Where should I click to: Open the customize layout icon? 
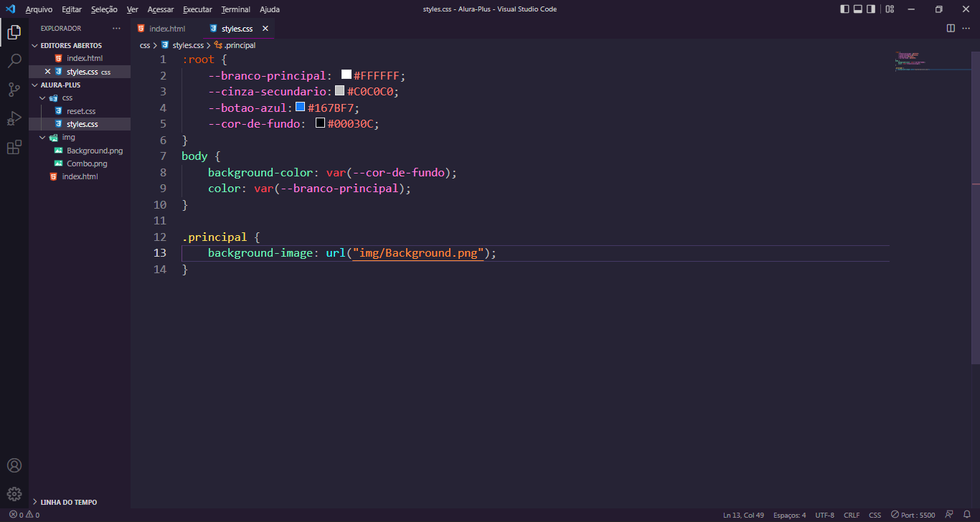pyautogui.click(x=890, y=9)
